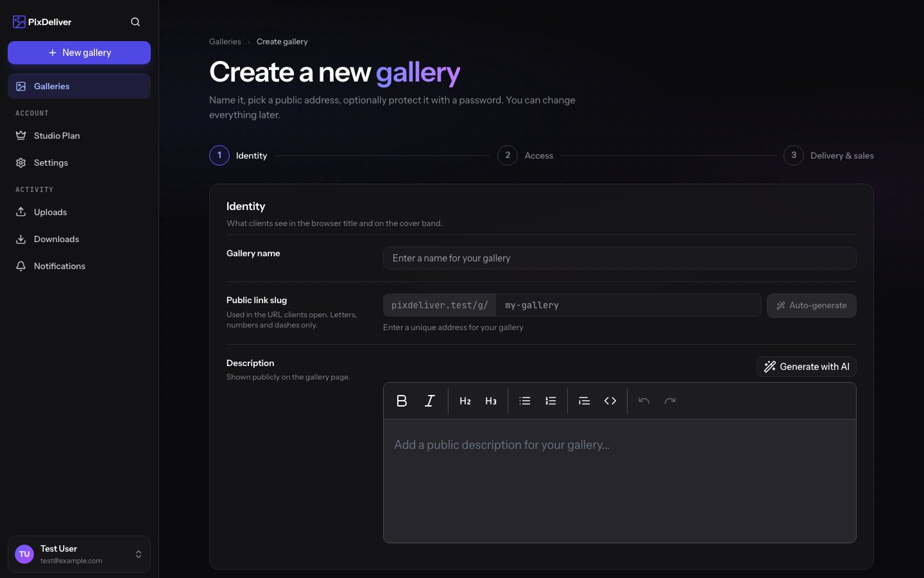Open search with the magnifier icon

point(135,22)
